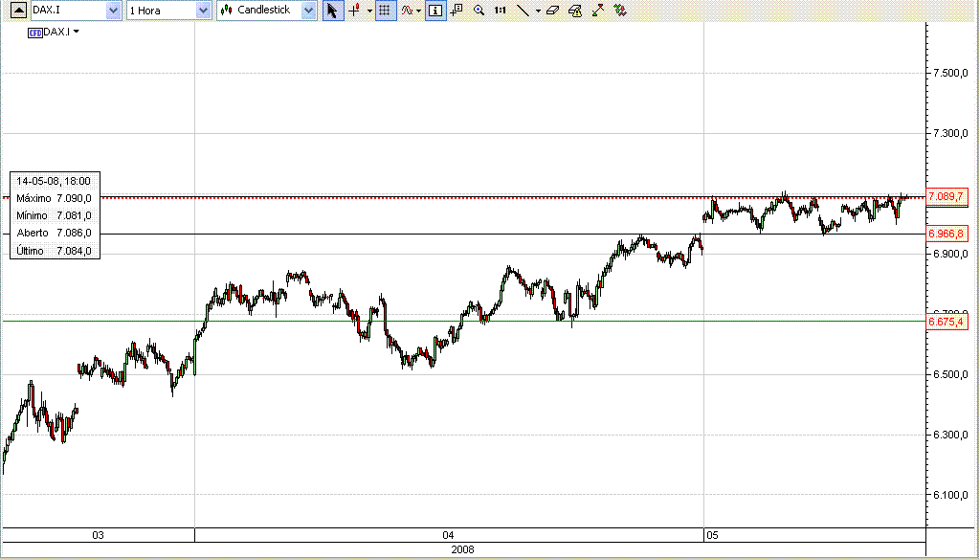Open the DAX.I chart label dropdown arrow
Viewport: 980px width, 559px height.
[77, 32]
